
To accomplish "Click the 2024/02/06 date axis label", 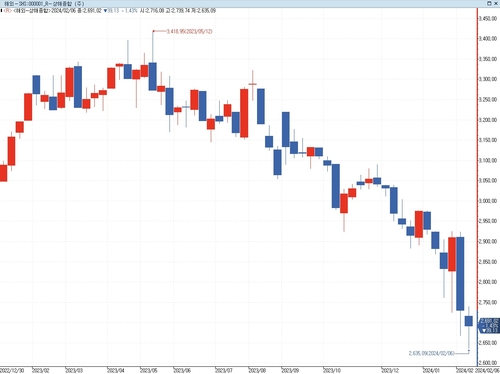I will (487, 371).
